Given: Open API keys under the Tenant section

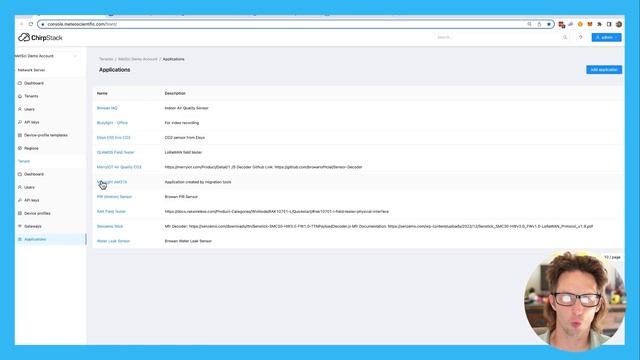Looking at the screenshot, I should (31, 200).
